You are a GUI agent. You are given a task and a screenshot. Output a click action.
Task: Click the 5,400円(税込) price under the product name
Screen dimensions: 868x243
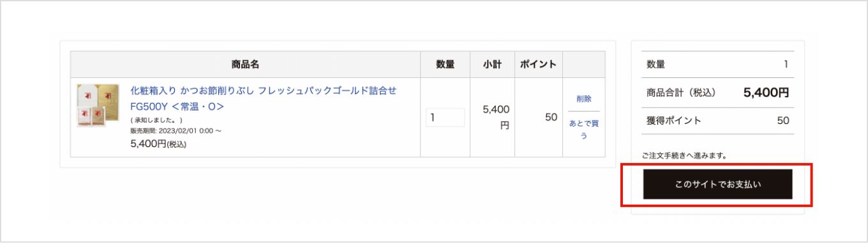coord(158,144)
